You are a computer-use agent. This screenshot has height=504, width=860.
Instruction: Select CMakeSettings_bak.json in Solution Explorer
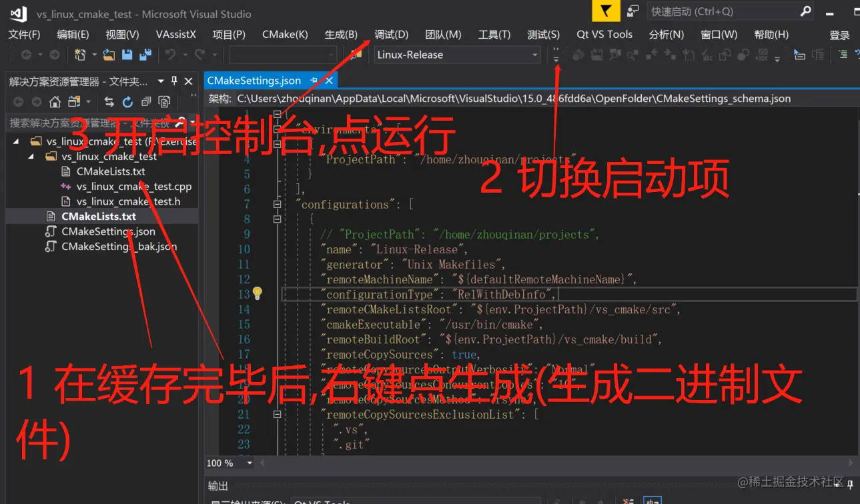(x=119, y=247)
